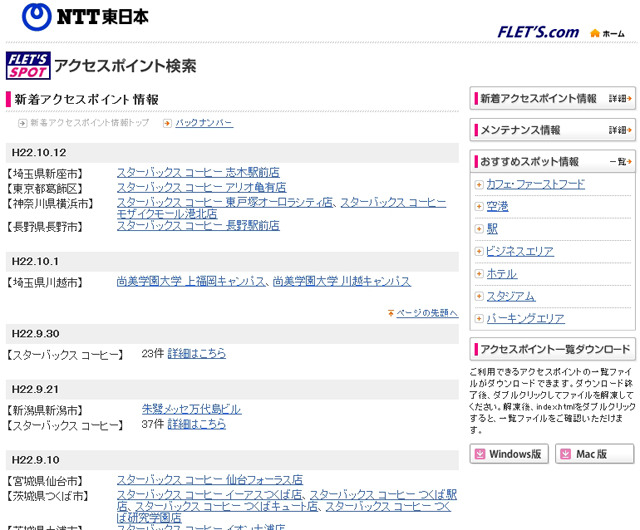The width and height of the screenshot is (640, 530).
Task: Open パーキングエリア category link
Action: 526,318
